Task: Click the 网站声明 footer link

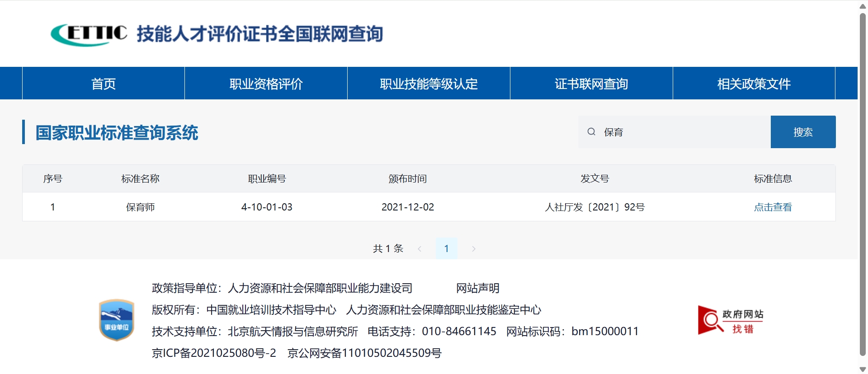Action: tap(477, 288)
